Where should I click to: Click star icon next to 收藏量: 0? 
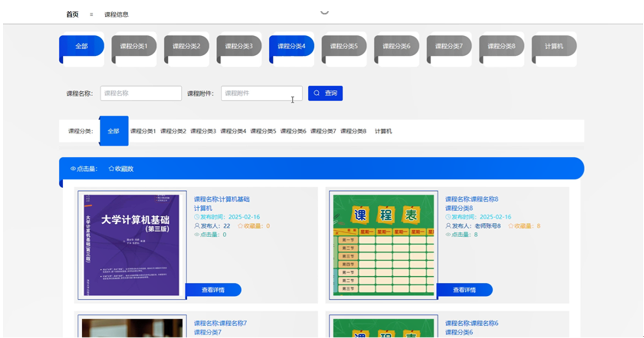pos(241,226)
